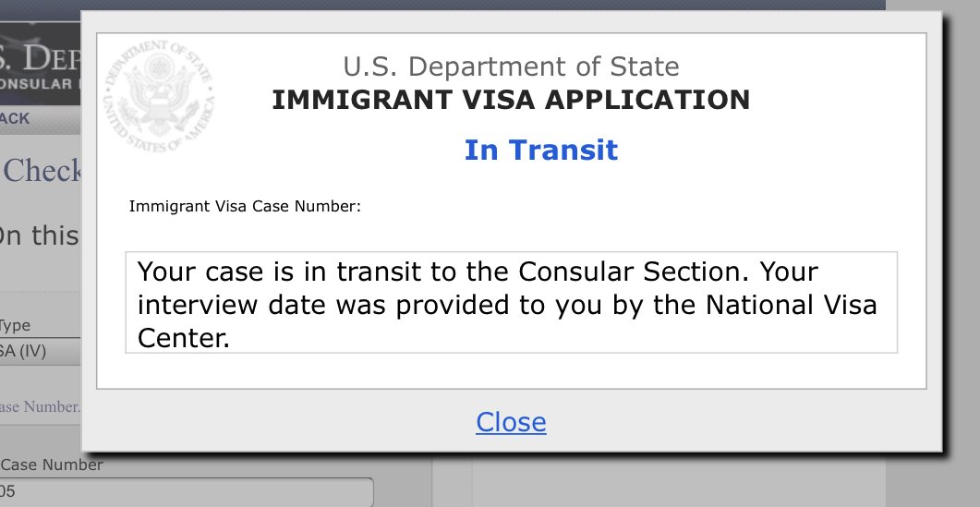The width and height of the screenshot is (980, 507).
Task: Click the On this page instruction text
Action: 40,236
